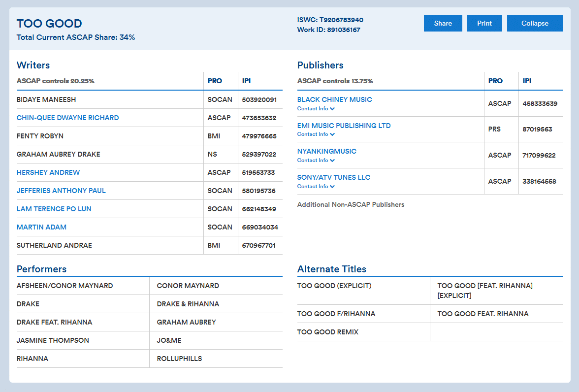Click performer JASMINE THOMPSON

(x=53, y=340)
